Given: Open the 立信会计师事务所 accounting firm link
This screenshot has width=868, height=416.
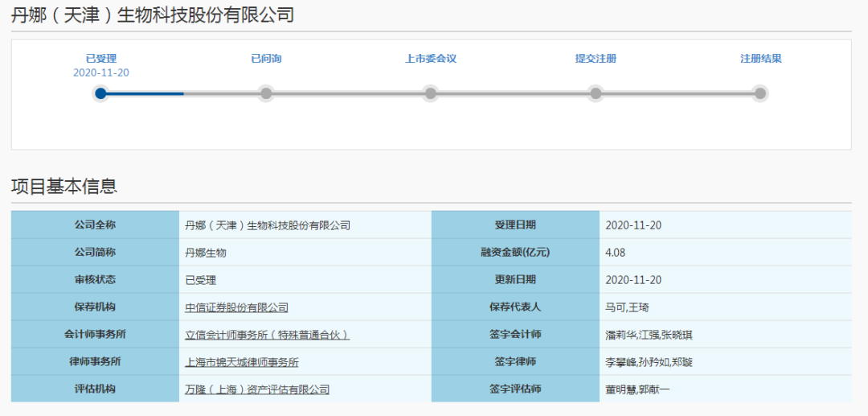Looking at the screenshot, I should (x=267, y=335).
